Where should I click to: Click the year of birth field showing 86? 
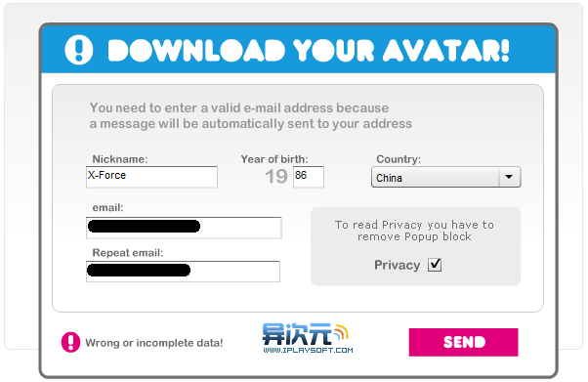[x=309, y=177]
